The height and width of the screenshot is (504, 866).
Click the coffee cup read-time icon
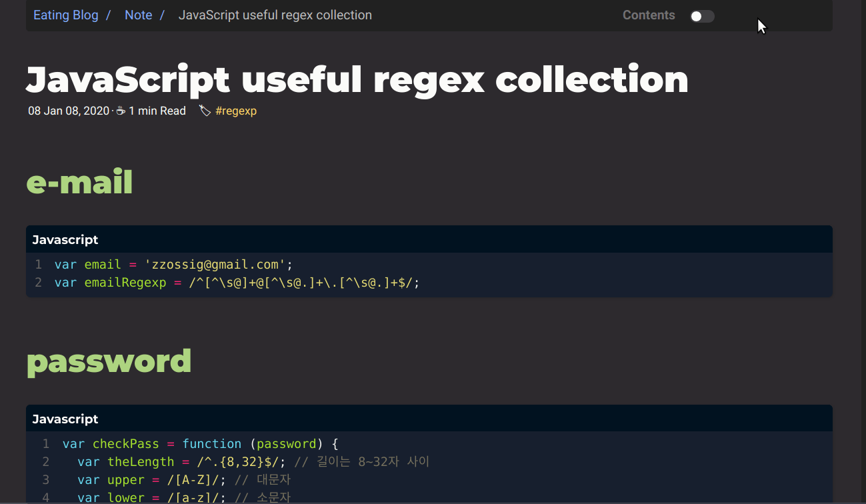(x=121, y=111)
